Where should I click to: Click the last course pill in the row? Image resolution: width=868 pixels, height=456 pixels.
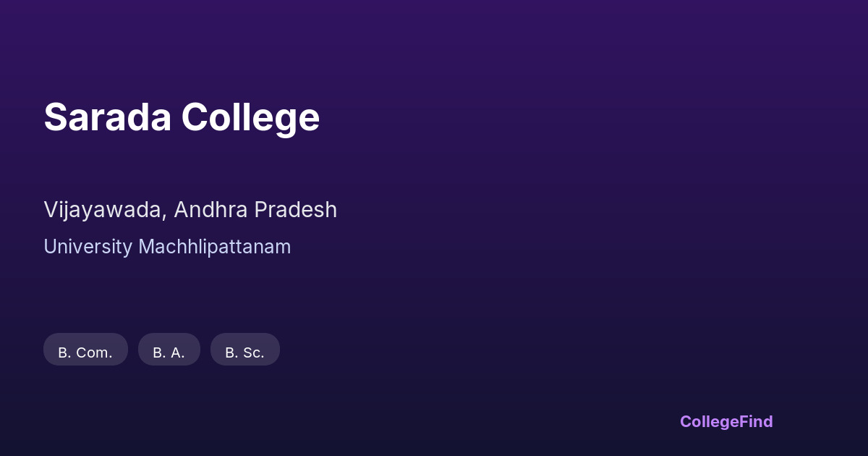pyautogui.click(x=244, y=350)
